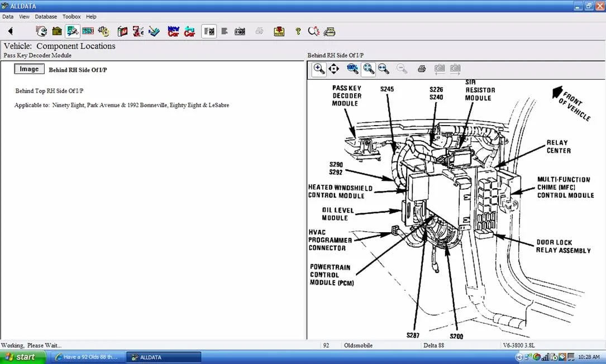Click the print icon in image toolbar
Image resolution: width=606 pixels, height=364 pixels.
(x=422, y=69)
